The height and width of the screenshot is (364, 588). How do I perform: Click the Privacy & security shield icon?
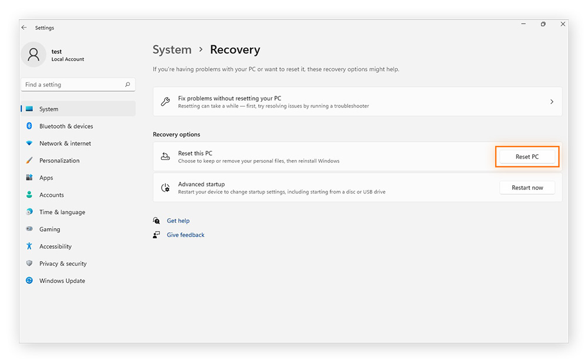29,263
